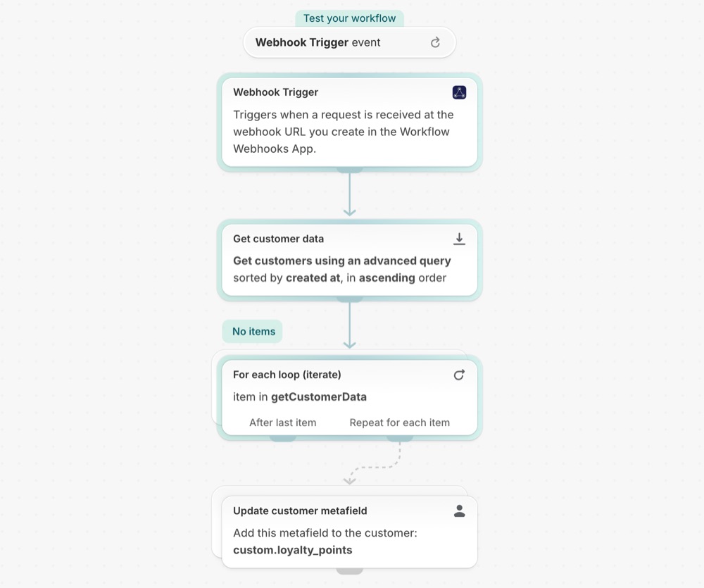Viewport: 704px width, 588px height.
Task: Click the Workflow Webhooks app icon
Action: [x=459, y=92]
